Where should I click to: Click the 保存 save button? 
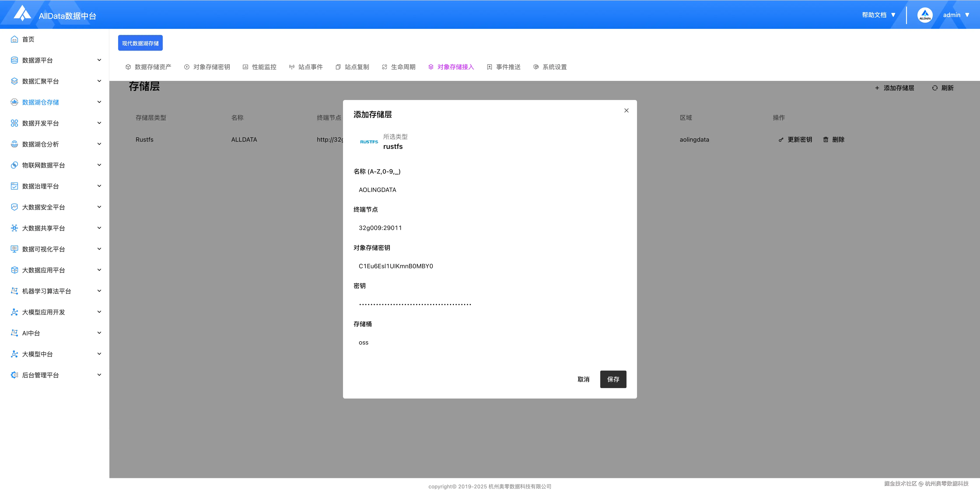[613, 379]
